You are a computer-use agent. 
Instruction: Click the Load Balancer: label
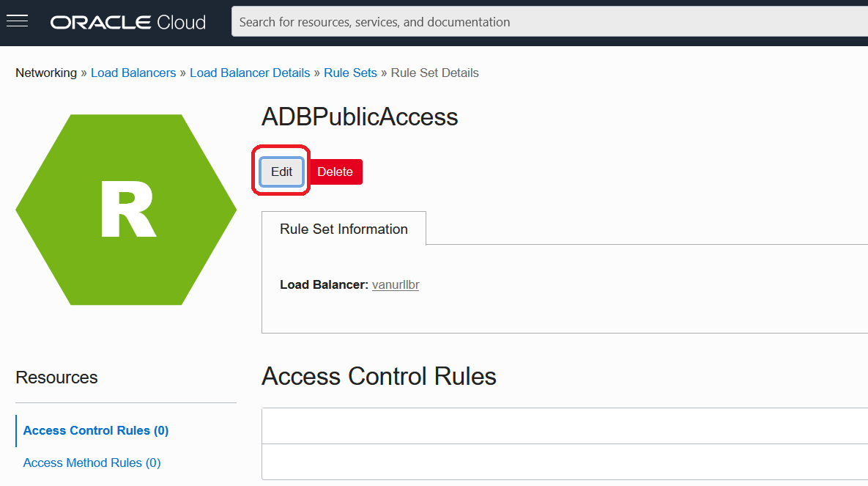point(324,285)
